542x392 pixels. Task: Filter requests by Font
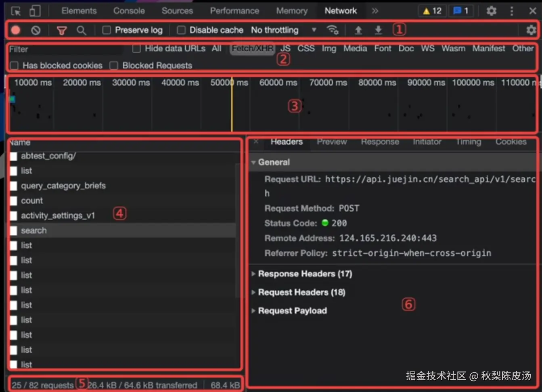coord(383,48)
